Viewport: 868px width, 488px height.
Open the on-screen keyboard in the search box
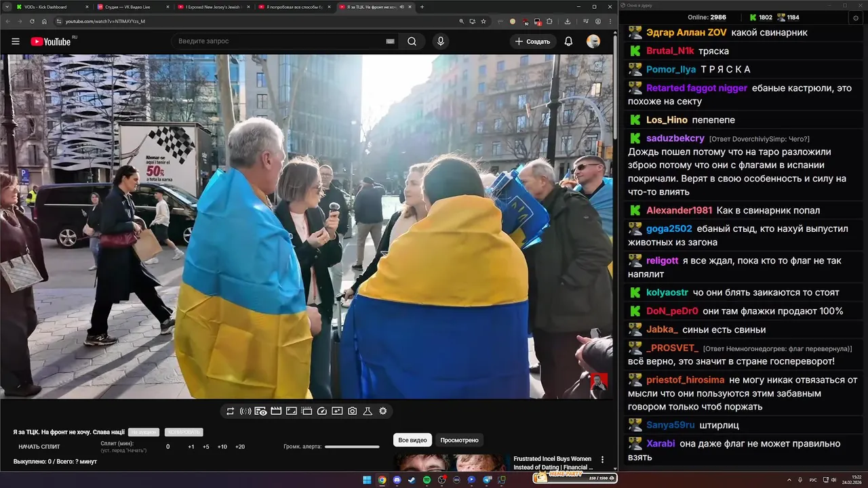pos(390,41)
